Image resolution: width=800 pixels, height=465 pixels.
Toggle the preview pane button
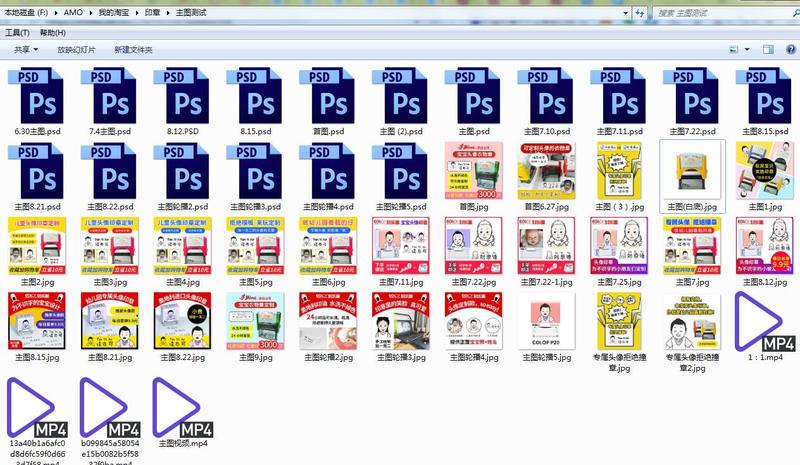[x=766, y=49]
